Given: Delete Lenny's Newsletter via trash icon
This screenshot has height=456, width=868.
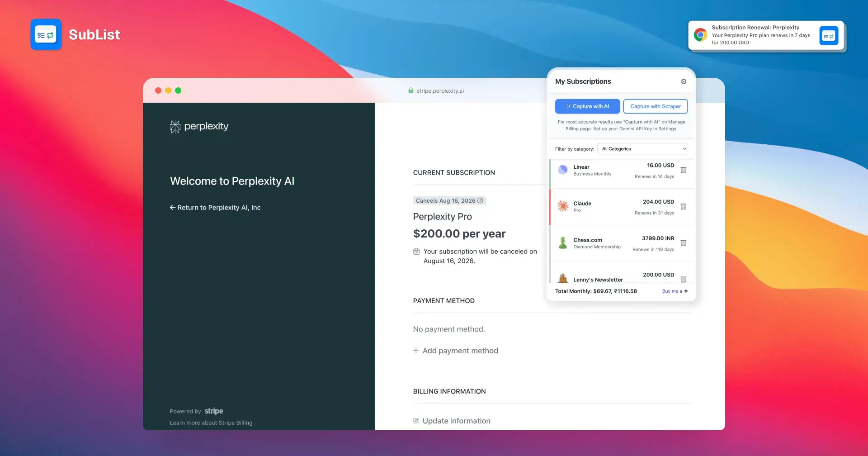Looking at the screenshot, I should (x=683, y=279).
